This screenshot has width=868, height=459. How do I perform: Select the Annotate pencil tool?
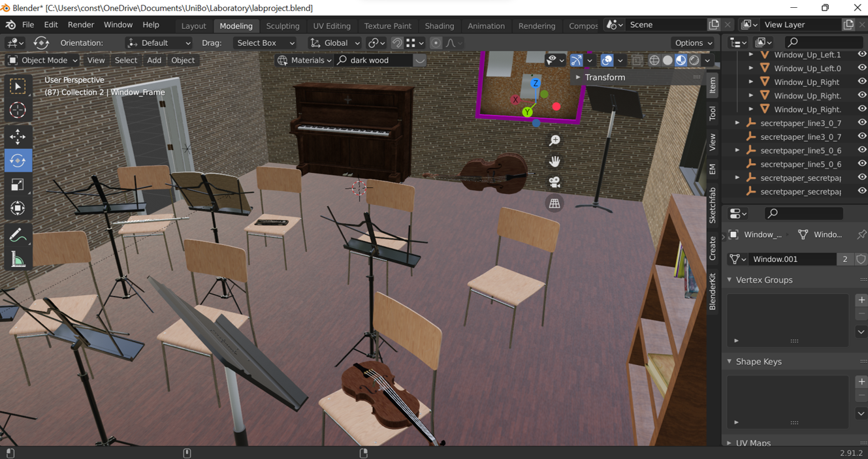point(18,235)
